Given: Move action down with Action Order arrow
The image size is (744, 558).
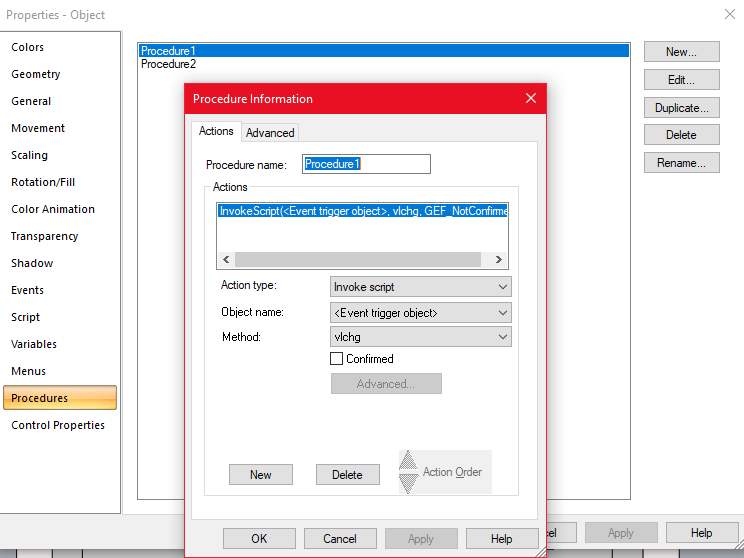Looking at the screenshot, I should click(x=408, y=483).
